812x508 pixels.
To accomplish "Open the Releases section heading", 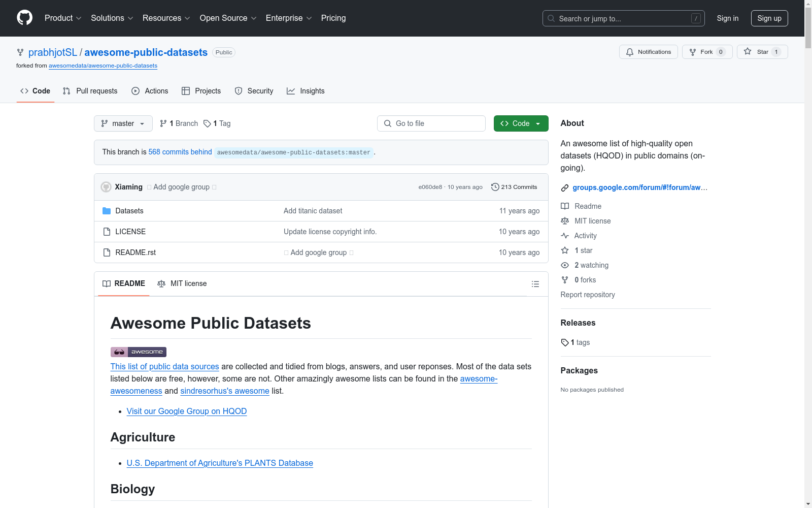I will coord(578,323).
